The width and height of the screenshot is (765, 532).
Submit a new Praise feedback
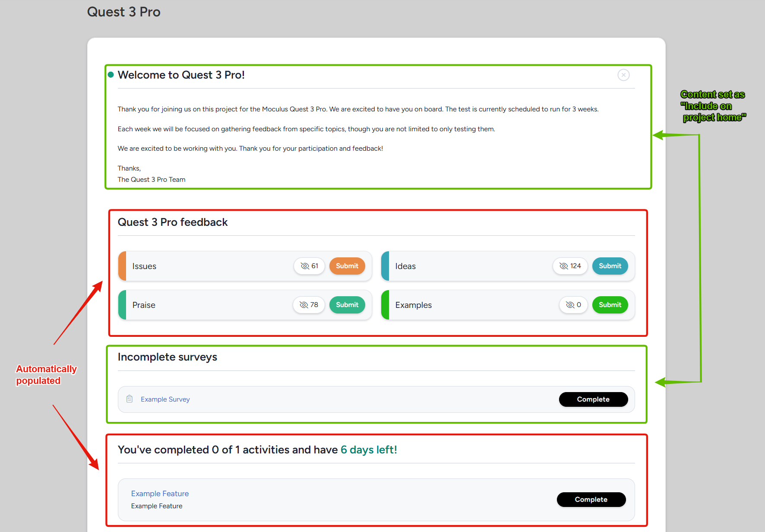click(x=347, y=305)
